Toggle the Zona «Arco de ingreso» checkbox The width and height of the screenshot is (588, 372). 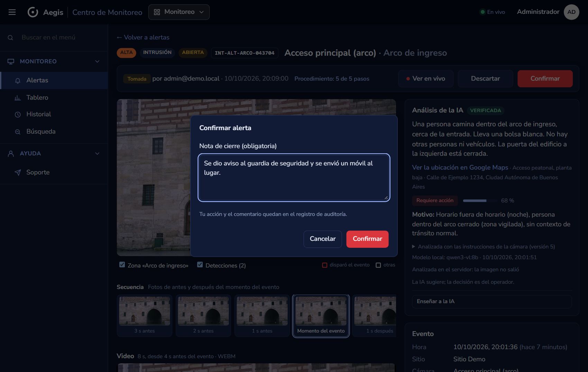(x=122, y=265)
